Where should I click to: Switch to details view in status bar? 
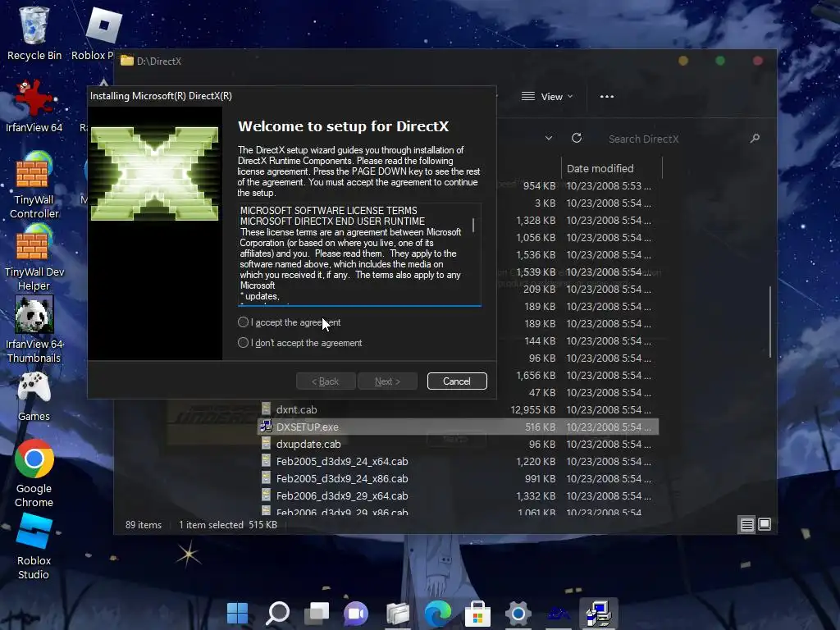(x=746, y=524)
